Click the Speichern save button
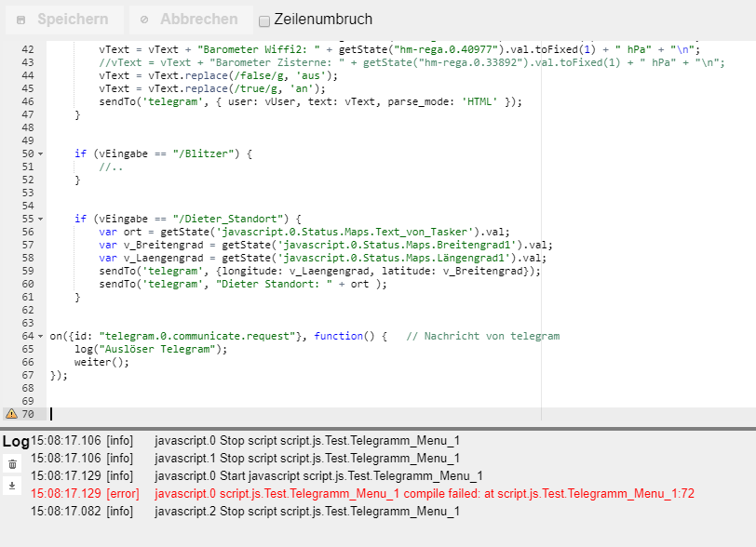756x547 pixels. pyautogui.click(x=64, y=20)
